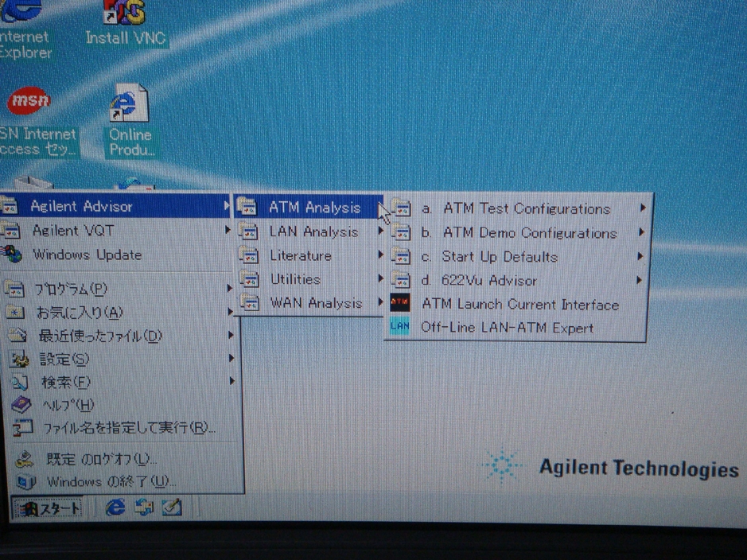Click the お気に入り(A) favorites folder icon

coord(15,312)
